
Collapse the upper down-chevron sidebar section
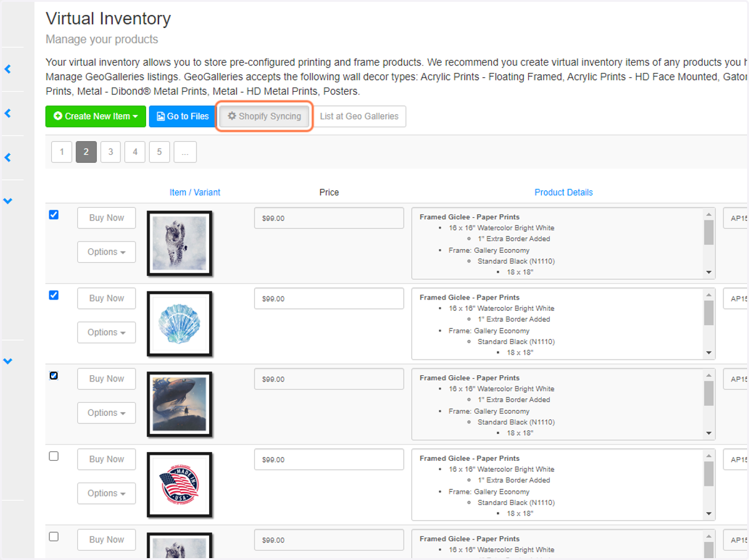pos(8,201)
